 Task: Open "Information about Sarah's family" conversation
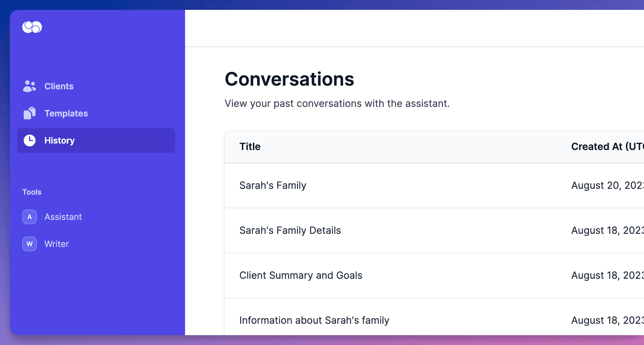[314, 320]
